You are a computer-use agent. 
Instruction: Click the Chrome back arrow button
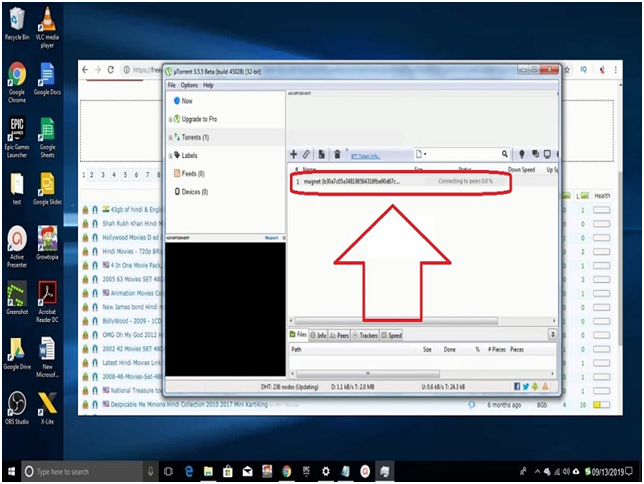point(85,70)
